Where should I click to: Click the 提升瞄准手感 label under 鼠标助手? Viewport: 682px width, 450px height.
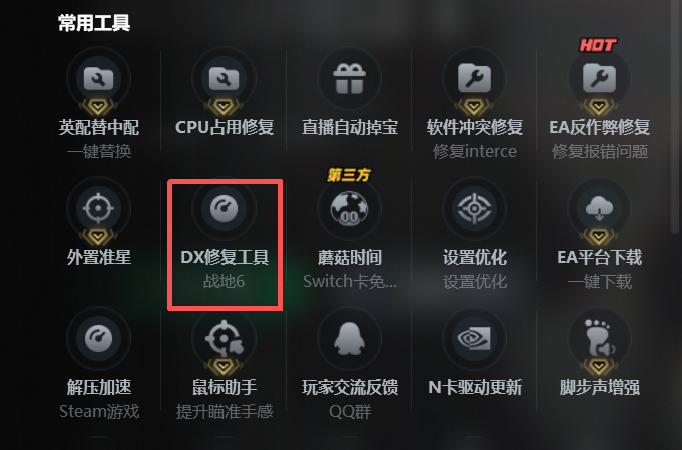(x=224, y=411)
